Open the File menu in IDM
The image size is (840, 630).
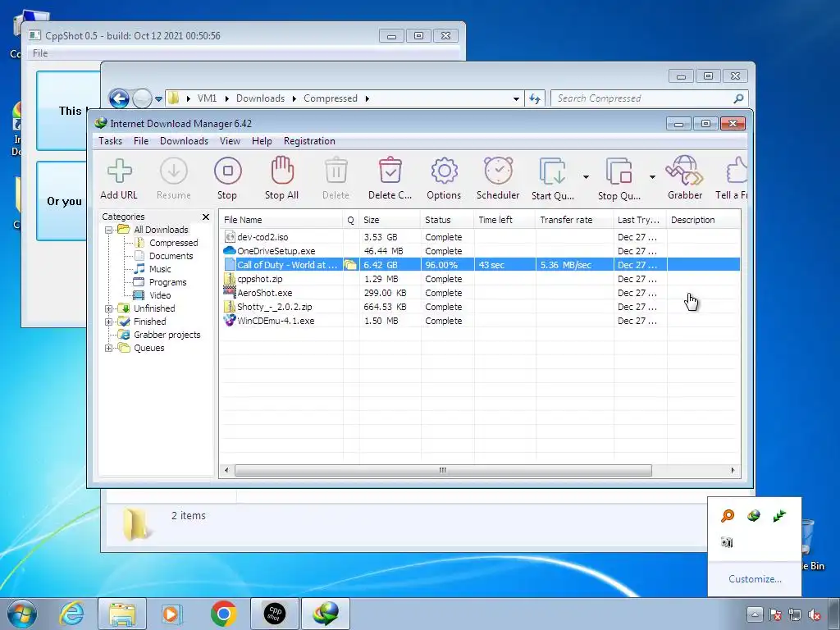(x=141, y=141)
